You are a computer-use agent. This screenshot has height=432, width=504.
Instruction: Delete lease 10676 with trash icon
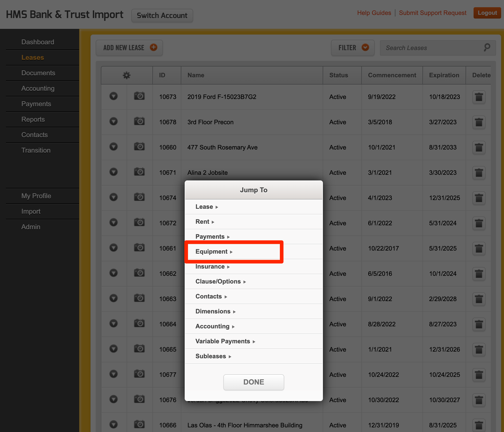point(479,400)
